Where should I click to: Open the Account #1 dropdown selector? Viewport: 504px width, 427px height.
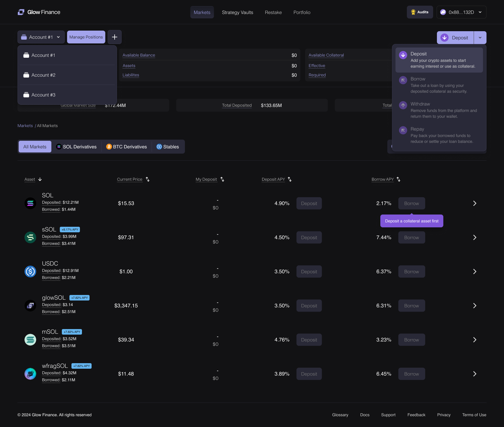click(x=41, y=37)
